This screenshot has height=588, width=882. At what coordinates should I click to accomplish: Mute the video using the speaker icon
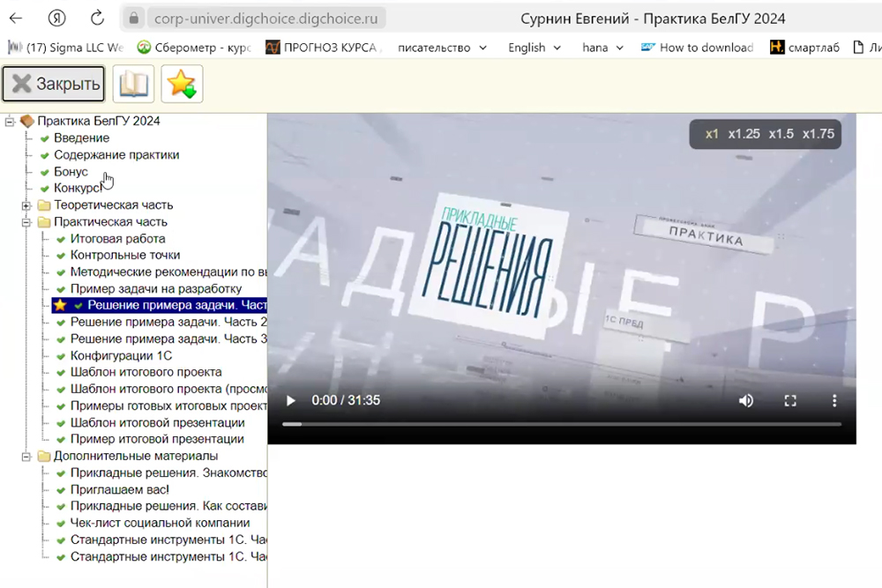coord(746,400)
